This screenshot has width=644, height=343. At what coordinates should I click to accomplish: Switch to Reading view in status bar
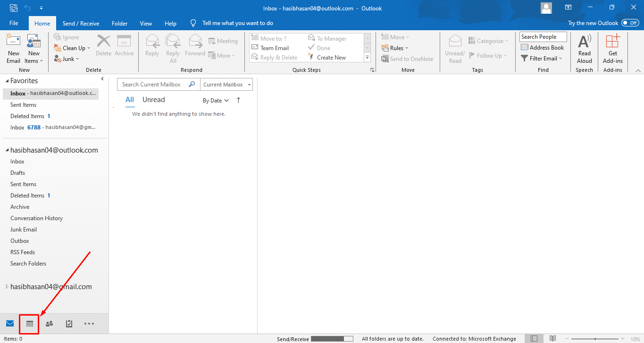click(552, 339)
